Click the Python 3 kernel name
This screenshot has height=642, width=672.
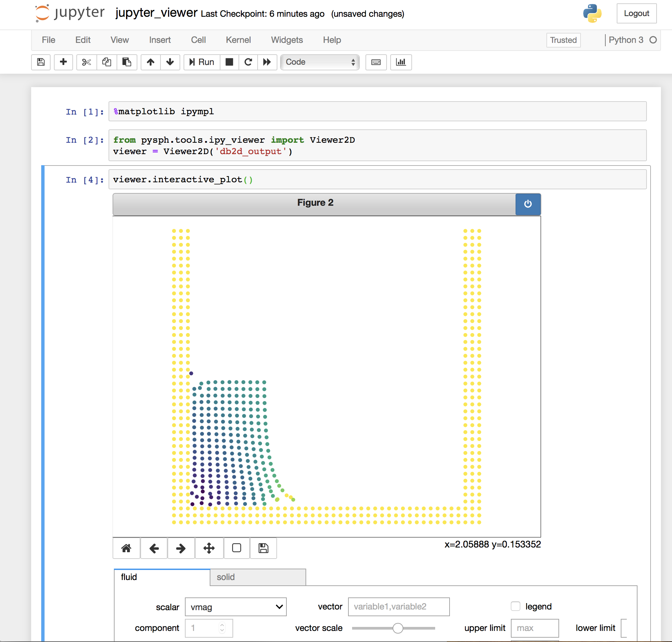click(626, 40)
